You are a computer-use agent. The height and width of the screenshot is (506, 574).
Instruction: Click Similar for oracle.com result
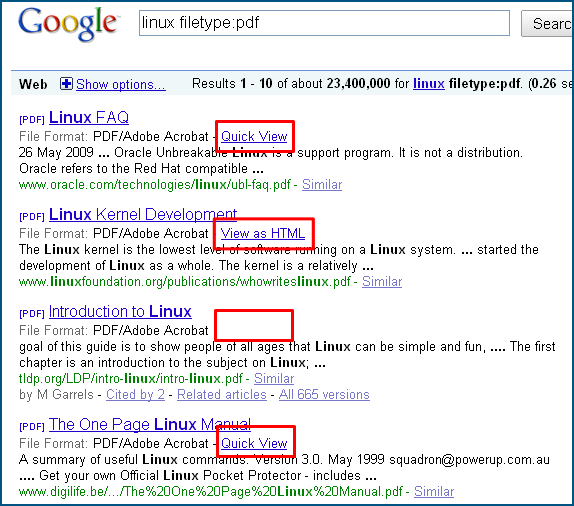click(322, 185)
